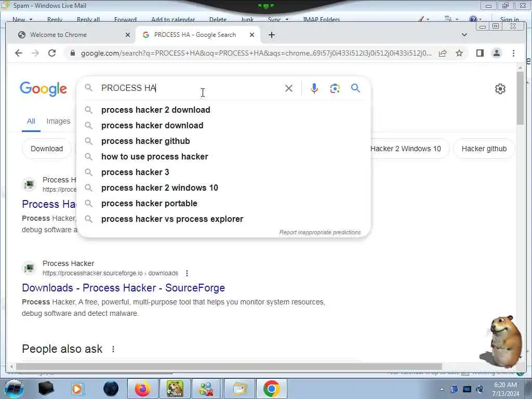Image resolution: width=532 pixels, height=399 pixels.
Task: Open Firefox from the taskbar
Action: tap(143, 389)
